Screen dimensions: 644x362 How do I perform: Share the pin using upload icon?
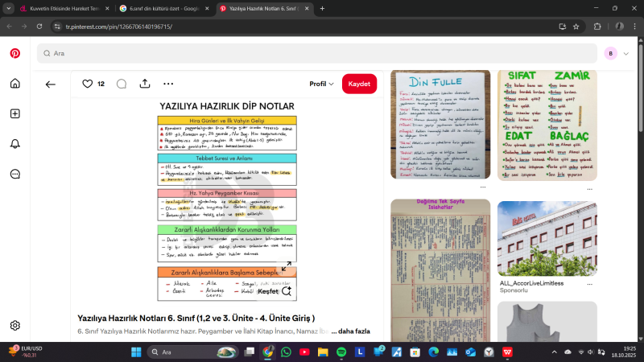145,84
